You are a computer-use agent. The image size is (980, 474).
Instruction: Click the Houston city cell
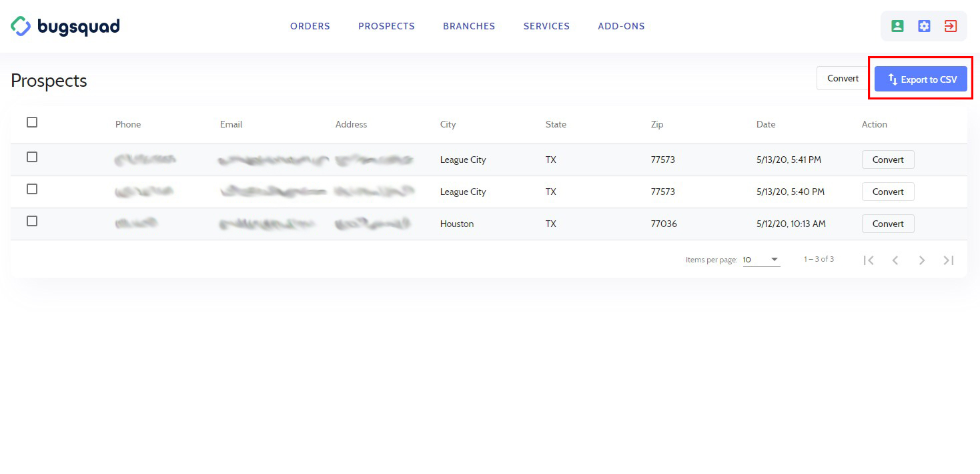pyautogui.click(x=457, y=224)
